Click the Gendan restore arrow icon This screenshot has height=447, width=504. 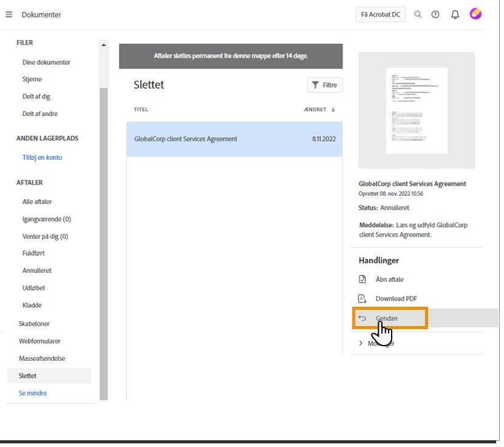(x=363, y=318)
